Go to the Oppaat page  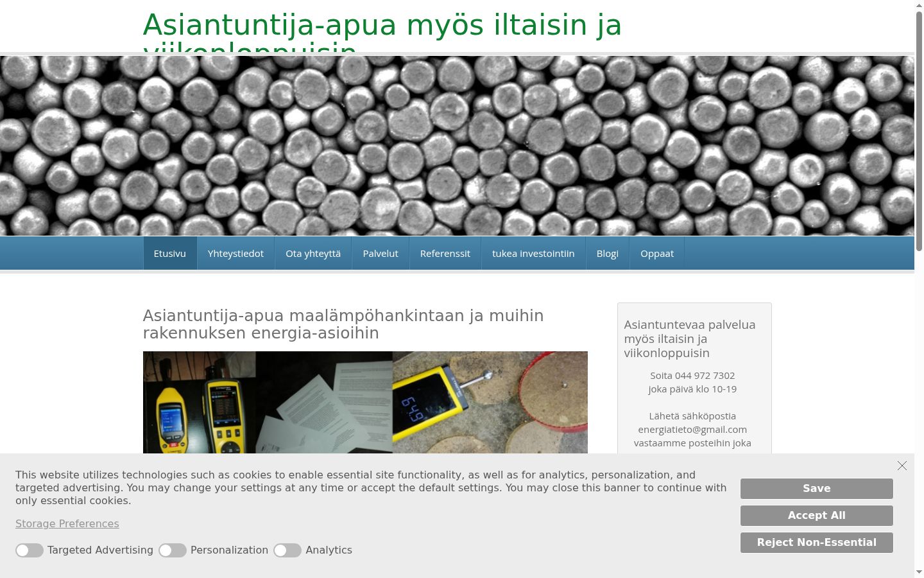pyautogui.click(x=657, y=253)
